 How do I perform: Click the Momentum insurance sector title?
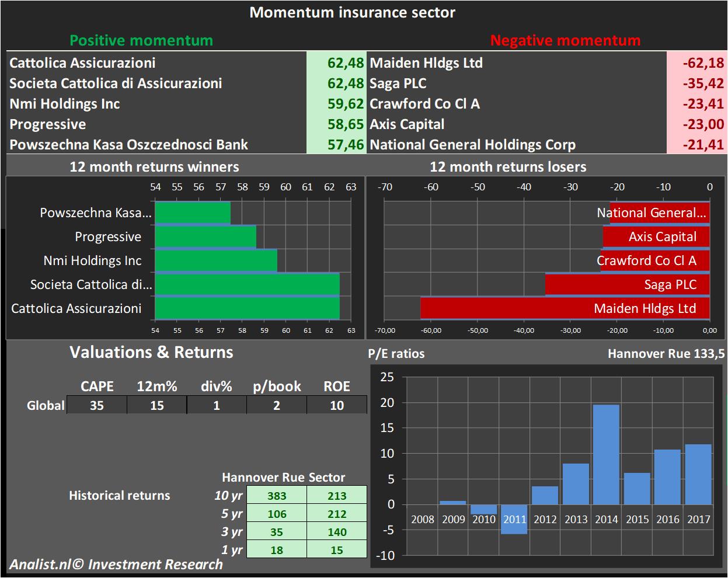(x=352, y=12)
